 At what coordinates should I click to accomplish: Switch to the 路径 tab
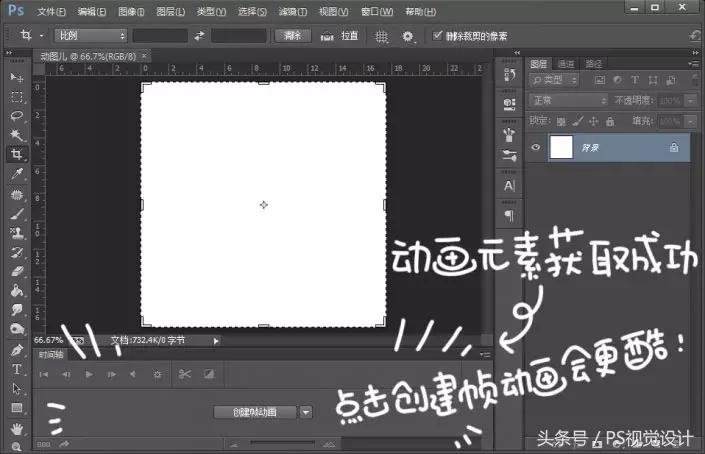click(593, 64)
